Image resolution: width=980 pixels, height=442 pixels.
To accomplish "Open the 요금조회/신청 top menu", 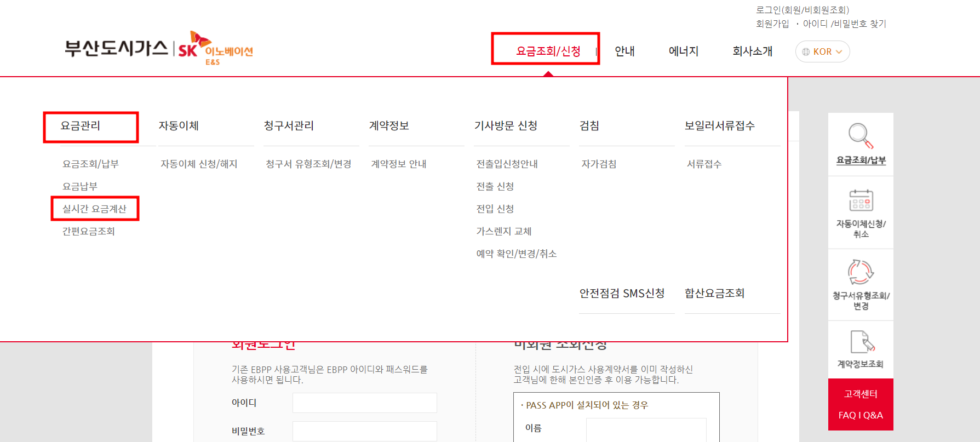I will tap(548, 51).
